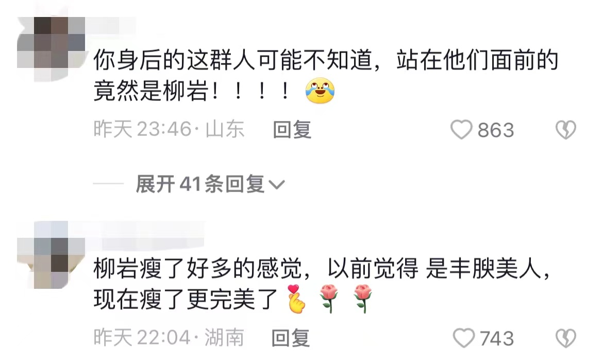Click the first rose emoji
Image resolution: width=603 pixels, height=364 pixels.
pos(329,298)
